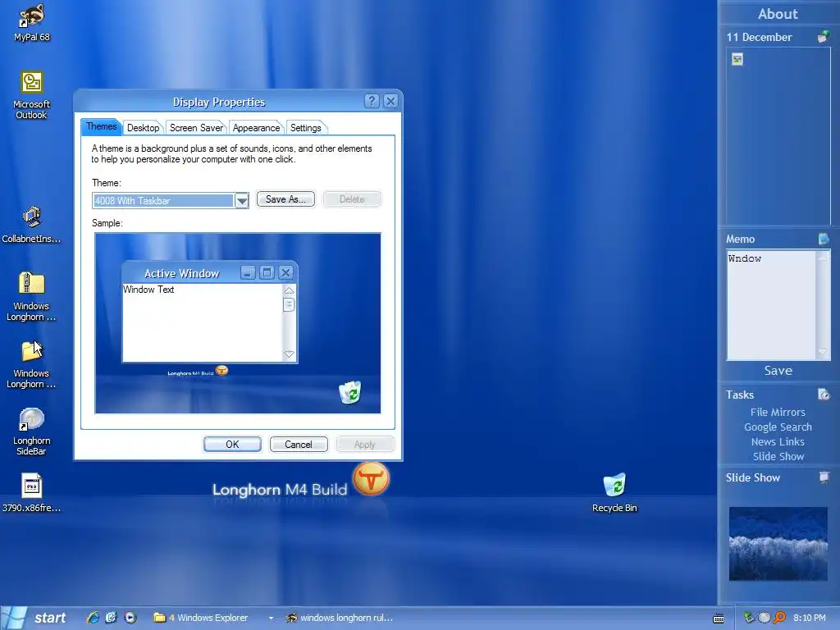
Task: Switch to the Themes tab
Action: point(101,126)
